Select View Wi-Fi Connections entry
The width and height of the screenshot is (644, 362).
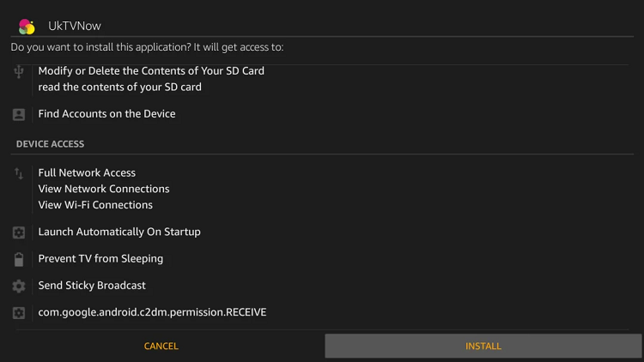click(95, 205)
